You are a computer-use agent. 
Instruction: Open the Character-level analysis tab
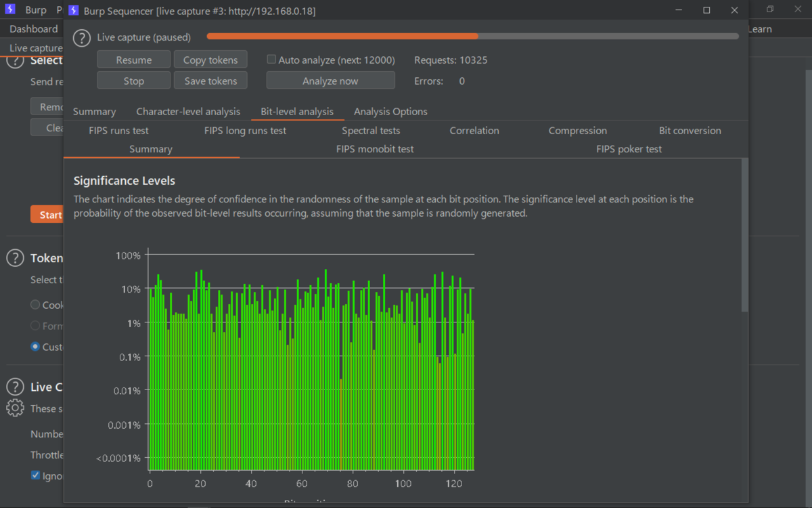click(188, 111)
